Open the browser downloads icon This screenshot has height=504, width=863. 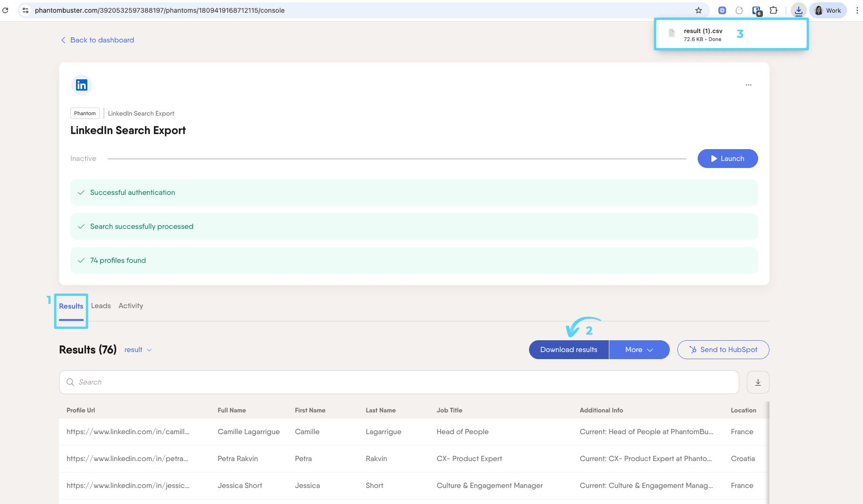click(798, 10)
